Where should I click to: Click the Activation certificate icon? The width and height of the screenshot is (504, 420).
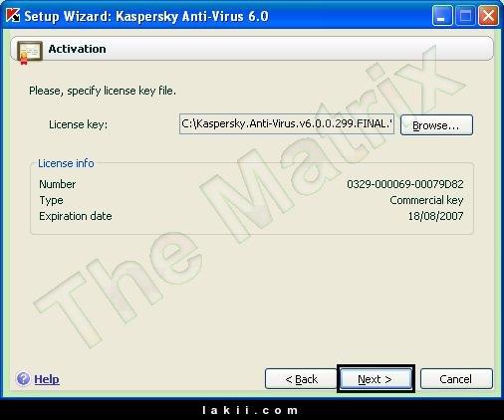[29, 52]
